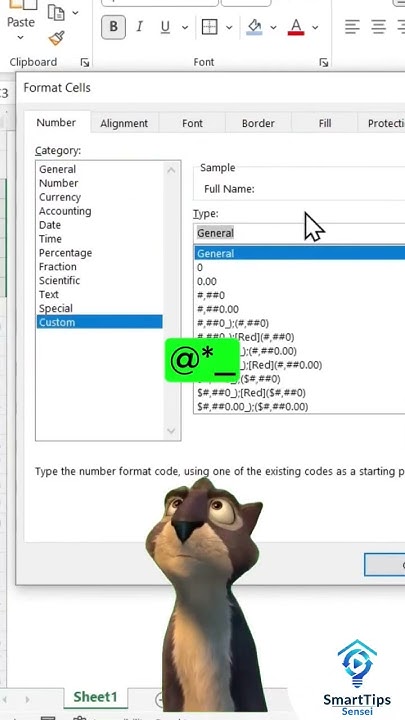Open underline style dropdown arrow
405x720 pixels.
click(x=185, y=28)
